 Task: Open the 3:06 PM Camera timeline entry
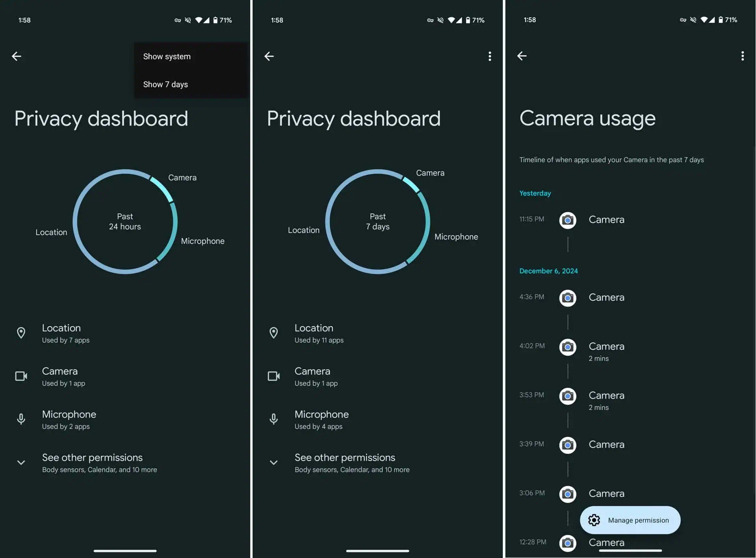coord(606,493)
